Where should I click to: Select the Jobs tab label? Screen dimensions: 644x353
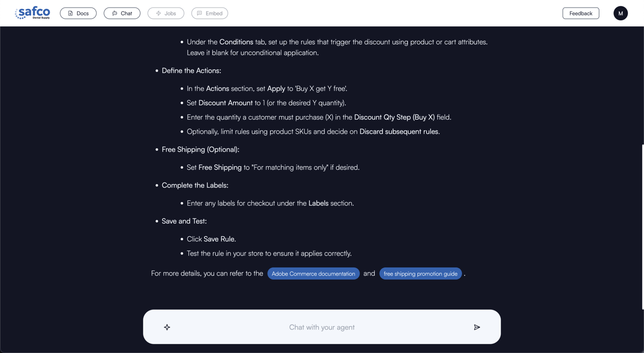tap(171, 13)
